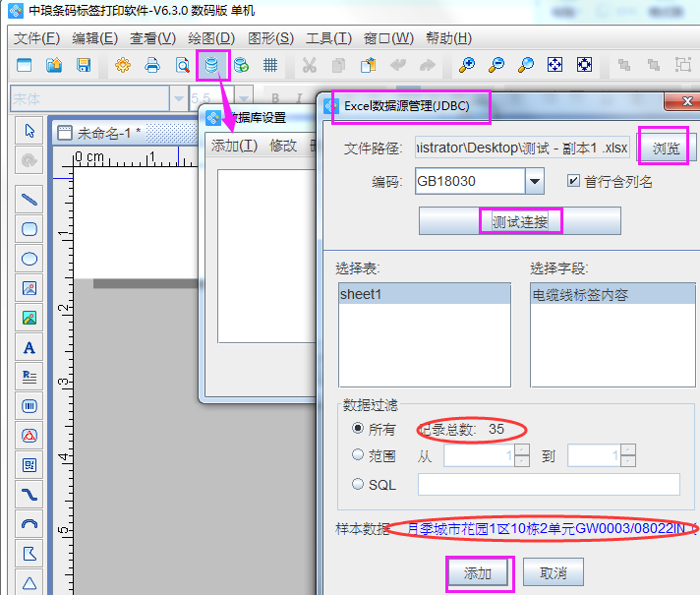The image size is (700, 595).
Task: Open the GB18030 encoding dropdown
Action: [x=535, y=181]
